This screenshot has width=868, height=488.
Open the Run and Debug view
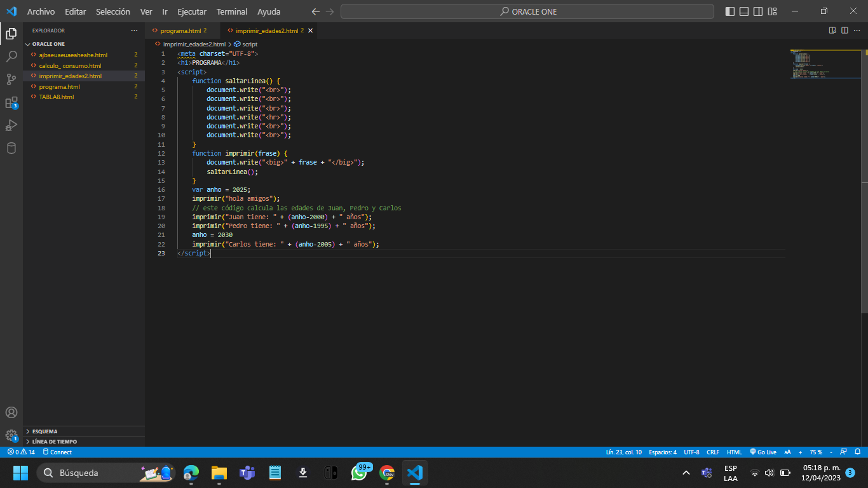coord(11,125)
